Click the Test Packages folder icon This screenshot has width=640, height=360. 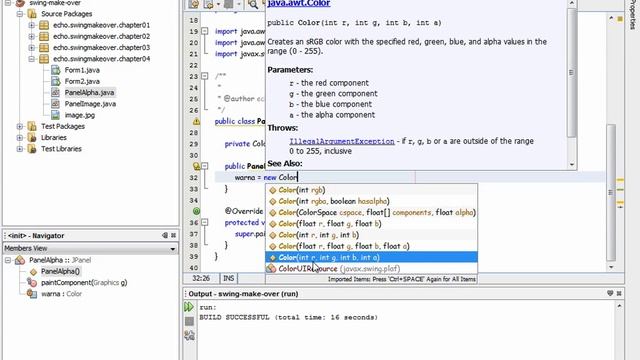[32, 127]
